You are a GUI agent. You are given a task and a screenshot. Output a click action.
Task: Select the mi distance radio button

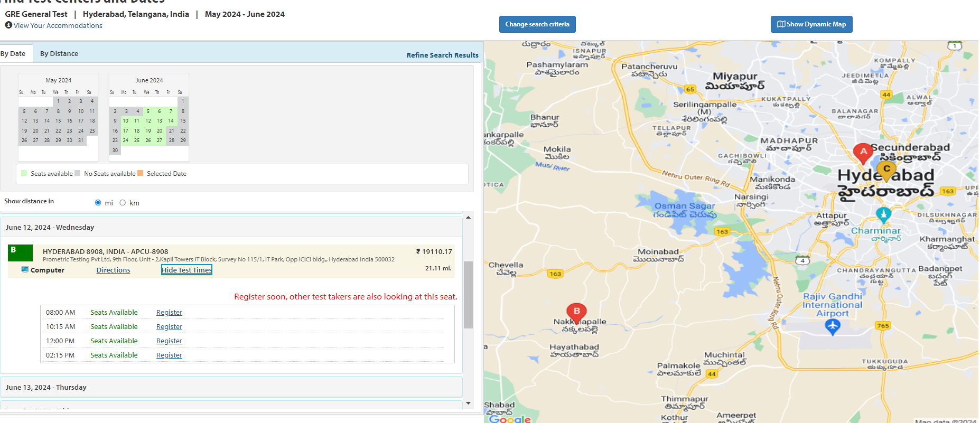pyautogui.click(x=98, y=203)
